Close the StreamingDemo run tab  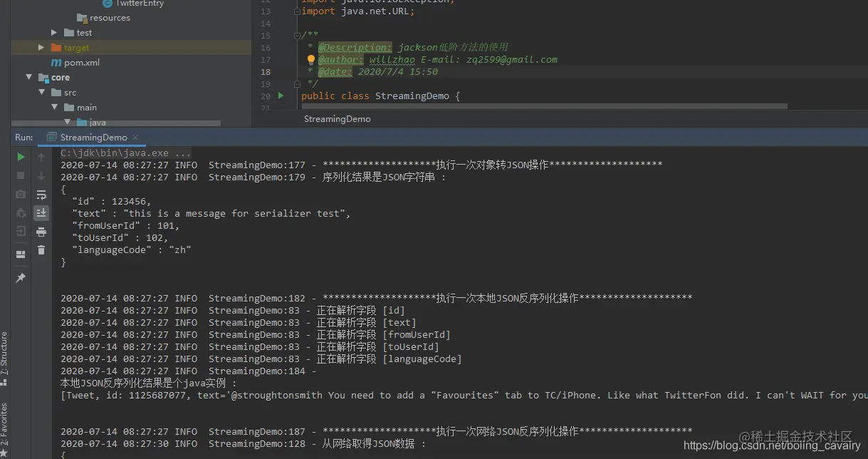[135, 138]
